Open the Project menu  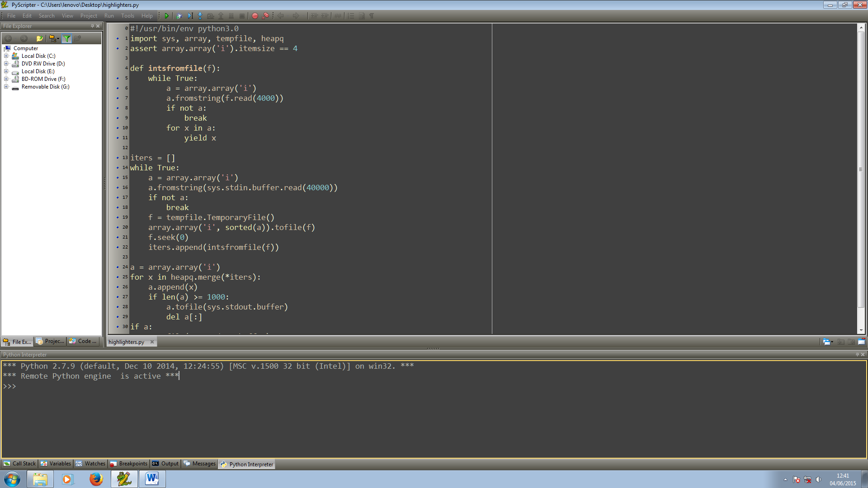pos(89,16)
